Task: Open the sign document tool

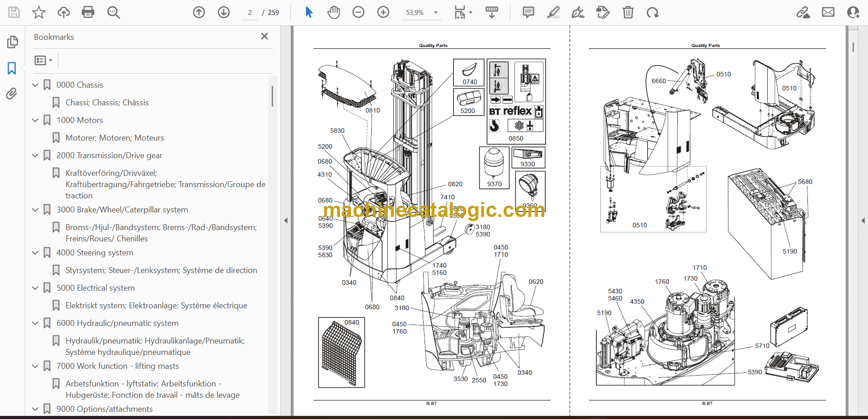Action: pyautogui.click(x=578, y=12)
